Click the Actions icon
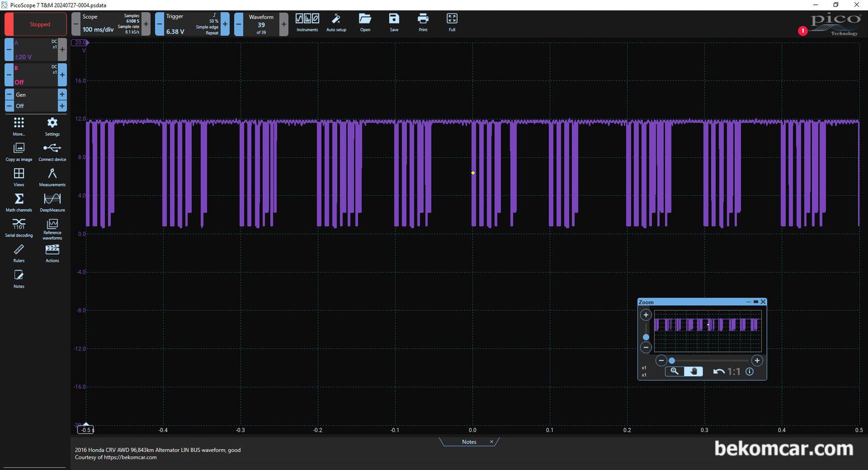The width and height of the screenshot is (868, 470). (x=52, y=251)
